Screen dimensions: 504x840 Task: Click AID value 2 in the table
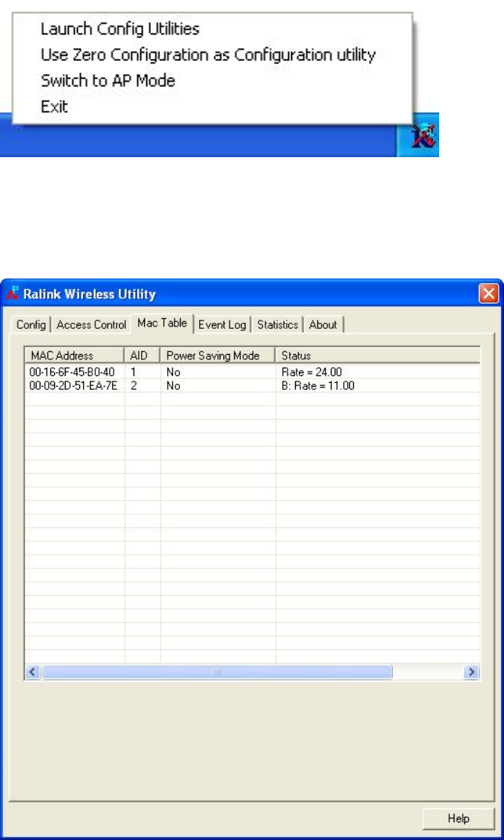[133, 386]
